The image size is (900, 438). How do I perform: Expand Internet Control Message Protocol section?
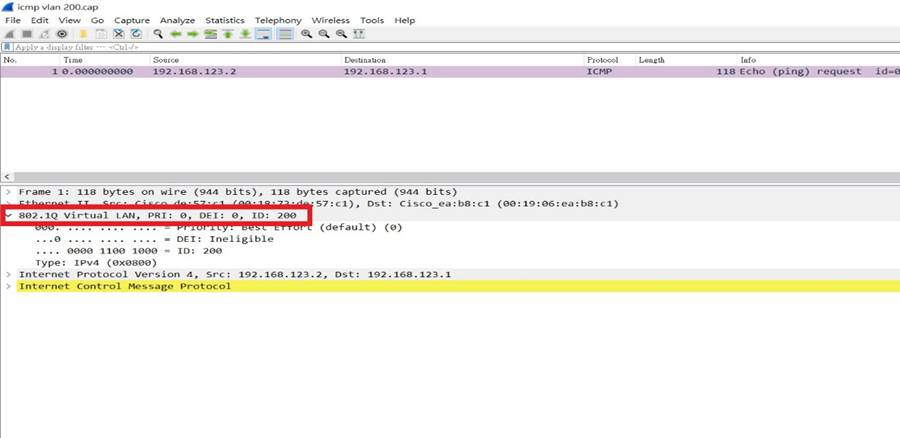click(9, 286)
